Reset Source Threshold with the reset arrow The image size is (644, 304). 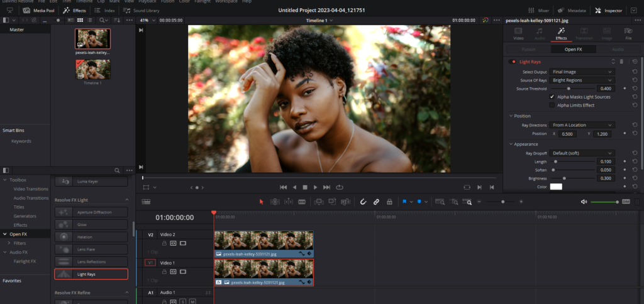click(x=635, y=88)
